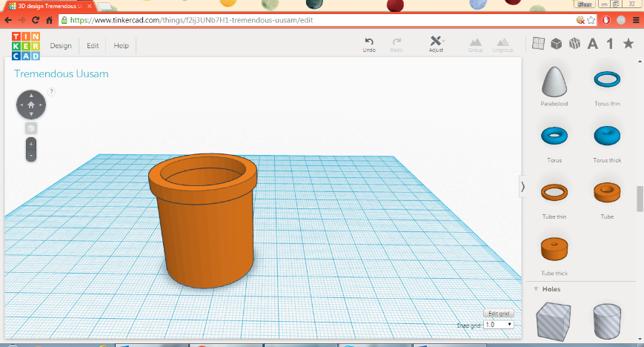
Task: Pick the Cylinder hole shape
Action: point(607,322)
